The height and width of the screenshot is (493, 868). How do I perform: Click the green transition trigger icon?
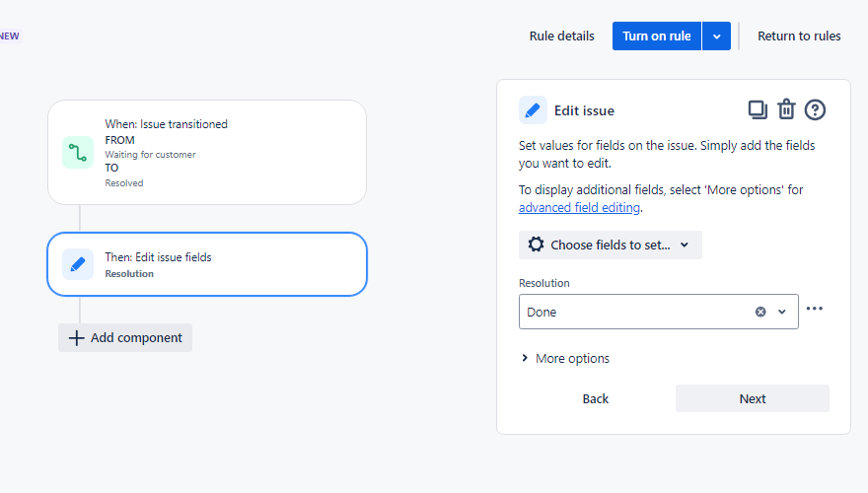(78, 153)
